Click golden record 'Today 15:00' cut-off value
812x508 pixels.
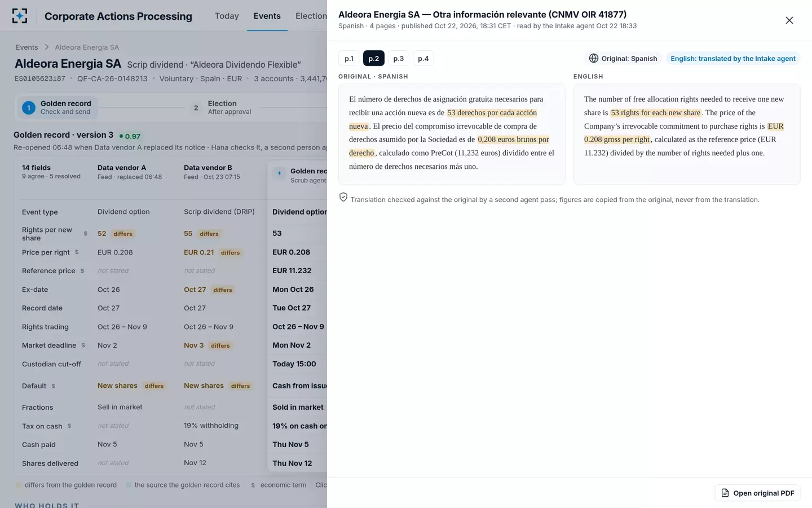[x=294, y=364]
